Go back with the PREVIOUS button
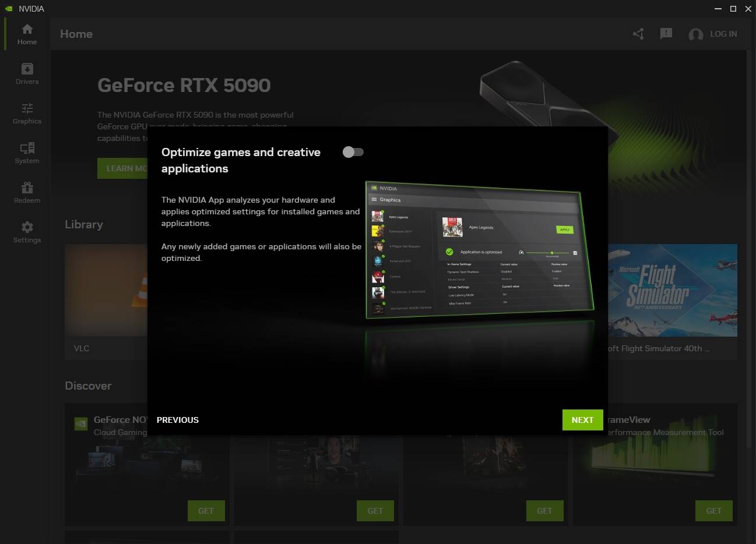The width and height of the screenshot is (756, 544). (x=177, y=419)
